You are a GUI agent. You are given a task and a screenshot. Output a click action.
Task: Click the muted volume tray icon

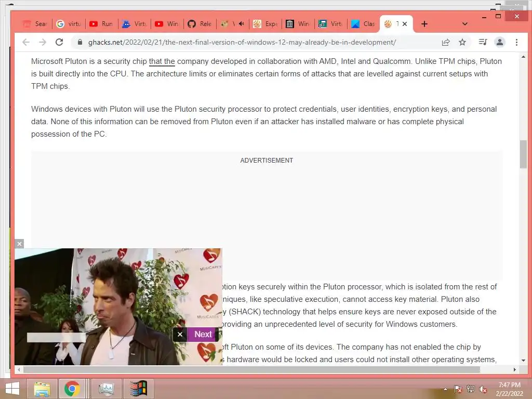coord(483,389)
